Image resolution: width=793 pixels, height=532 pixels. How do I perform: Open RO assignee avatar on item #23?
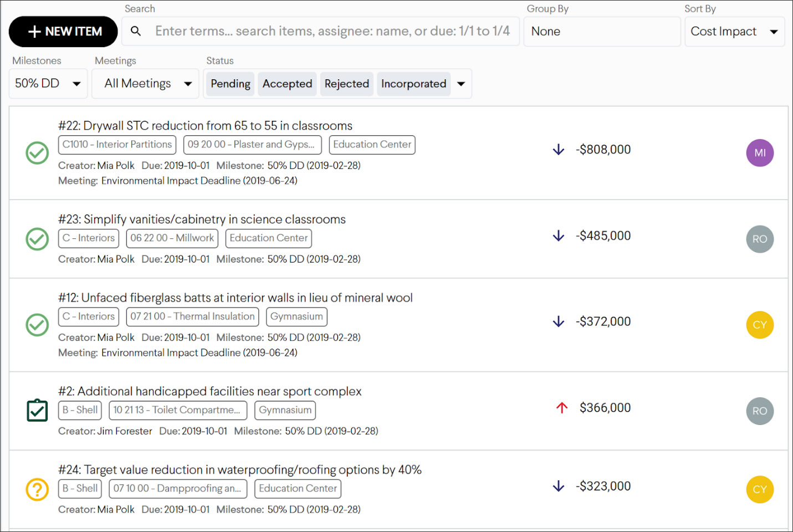760,239
